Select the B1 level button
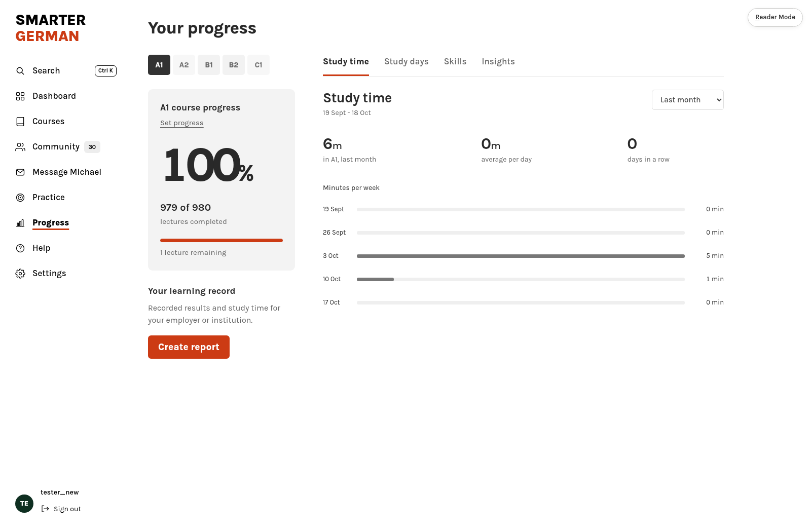The width and height of the screenshot is (811, 532). pos(209,65)
